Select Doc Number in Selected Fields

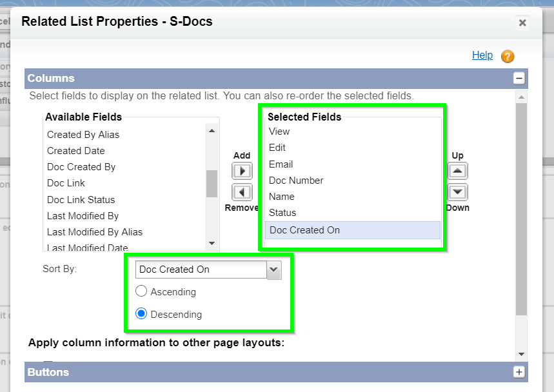pyautogui.click(x=353, y=181)
